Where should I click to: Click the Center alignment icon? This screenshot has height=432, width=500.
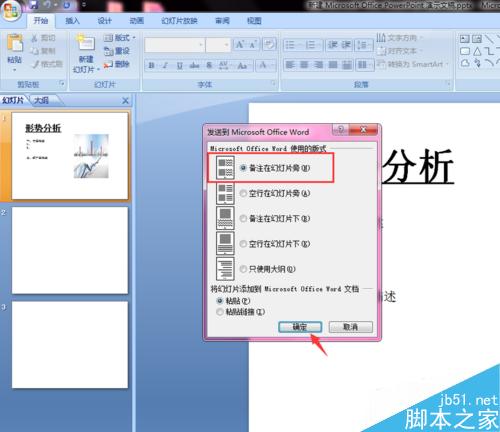pyautogui.click(x=304, y=64)
